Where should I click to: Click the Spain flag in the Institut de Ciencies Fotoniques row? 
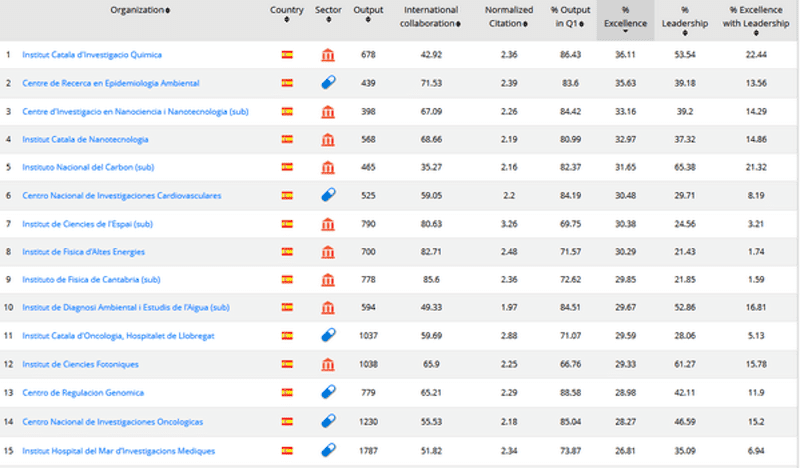point(287,364)
